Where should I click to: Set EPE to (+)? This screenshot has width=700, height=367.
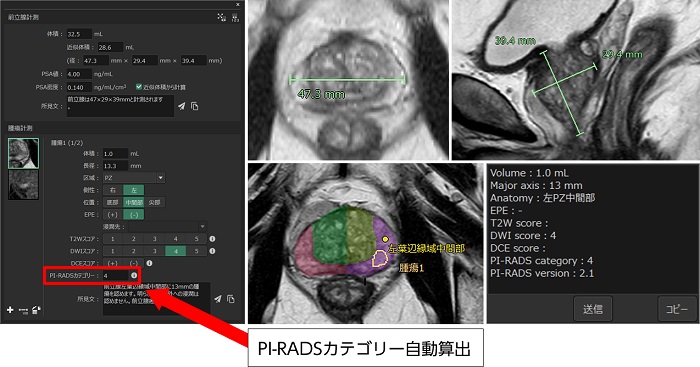pos(113,215)
